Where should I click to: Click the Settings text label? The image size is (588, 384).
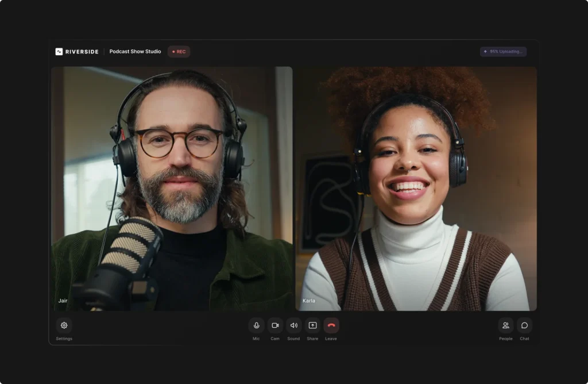click(x=64, y=339)
